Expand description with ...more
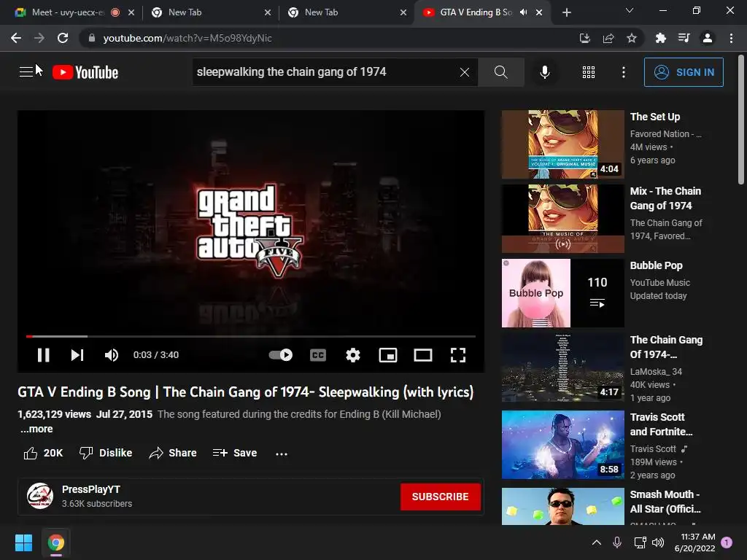The image size is (747, 560). [x=36, y=429]
